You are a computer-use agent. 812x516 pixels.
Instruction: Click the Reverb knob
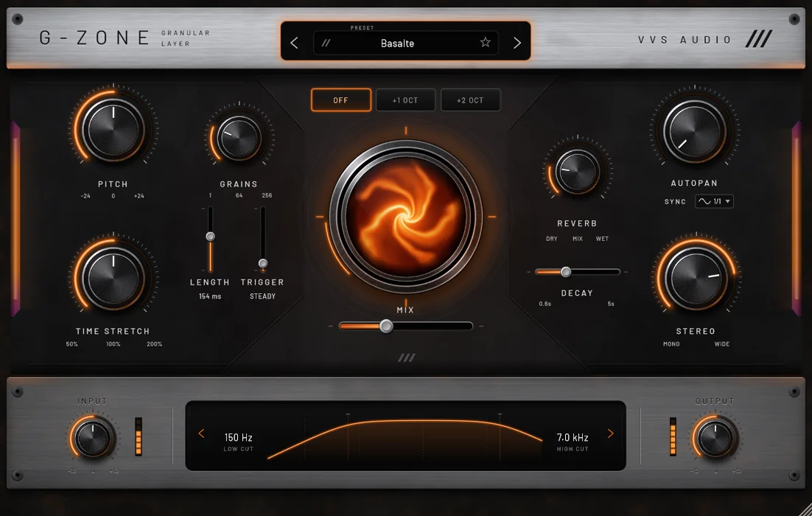pos(578,172)
